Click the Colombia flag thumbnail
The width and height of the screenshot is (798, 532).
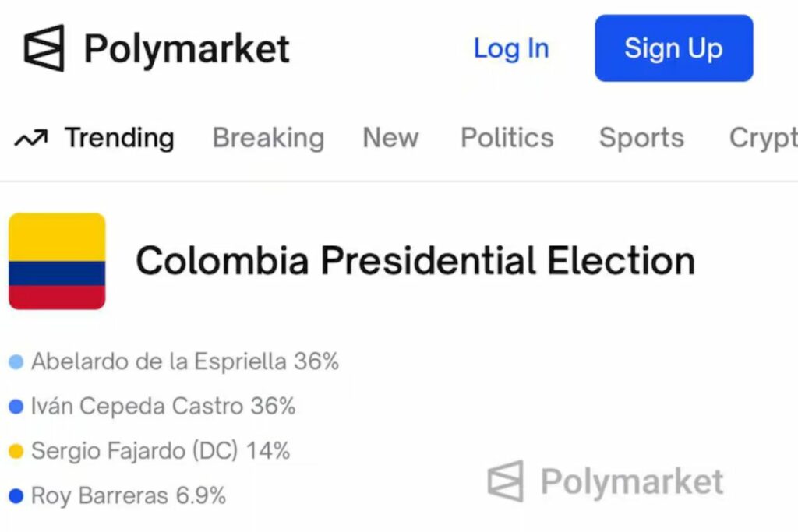57,261
